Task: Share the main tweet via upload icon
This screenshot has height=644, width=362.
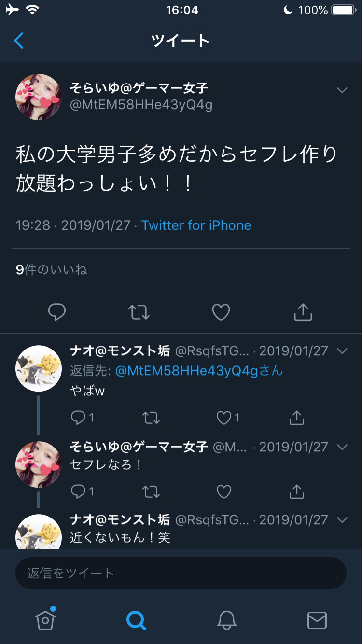Action: tap(303, 312)
